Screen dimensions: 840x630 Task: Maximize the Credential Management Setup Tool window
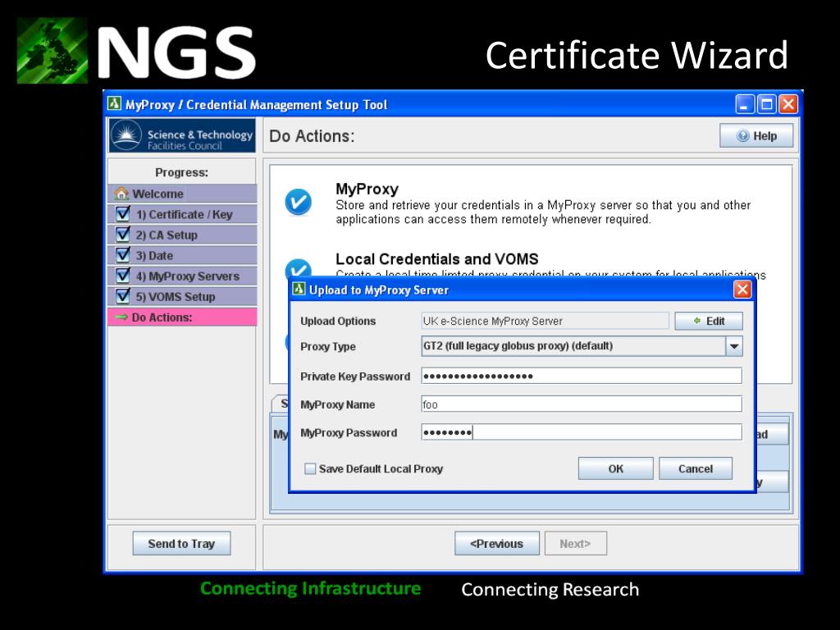tap(766, 104)
